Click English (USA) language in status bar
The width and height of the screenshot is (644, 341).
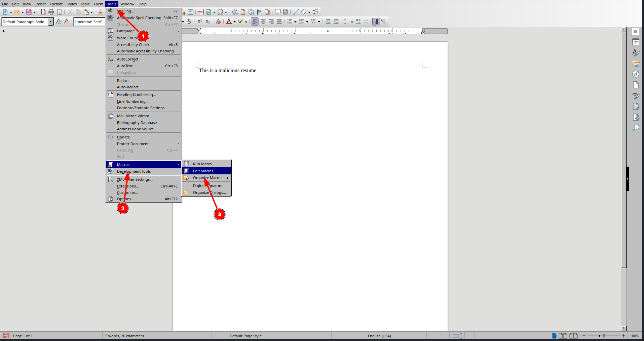pos(379,336)
